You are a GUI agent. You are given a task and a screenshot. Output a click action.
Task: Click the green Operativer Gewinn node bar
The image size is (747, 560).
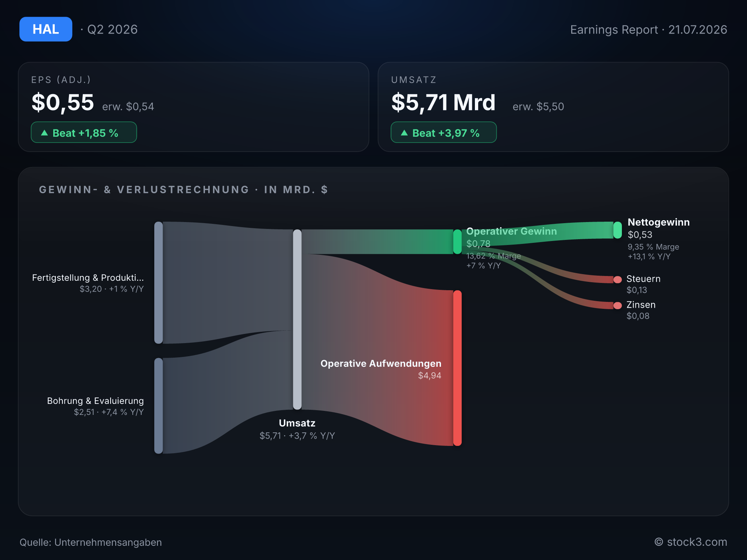457,242
